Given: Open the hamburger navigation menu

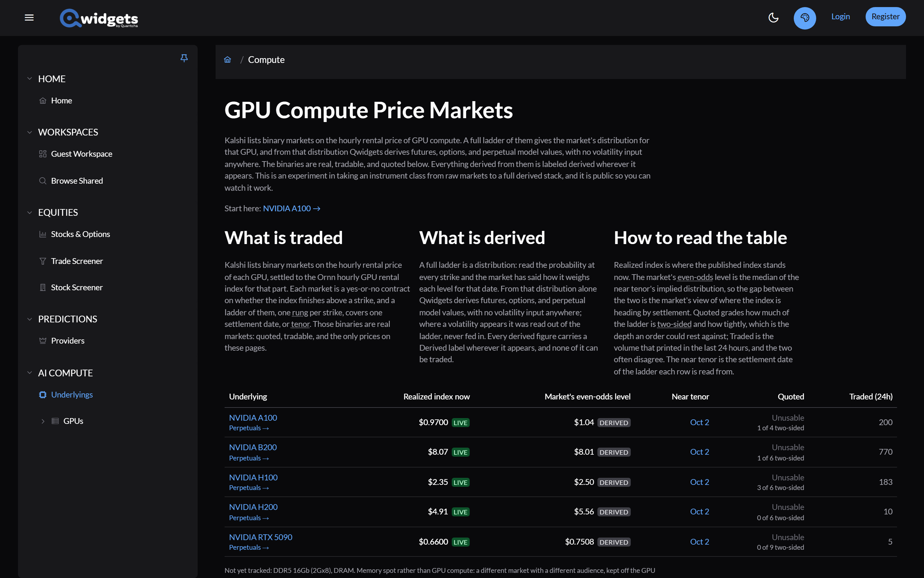Looking at the screenshot, I should (29, 18).
